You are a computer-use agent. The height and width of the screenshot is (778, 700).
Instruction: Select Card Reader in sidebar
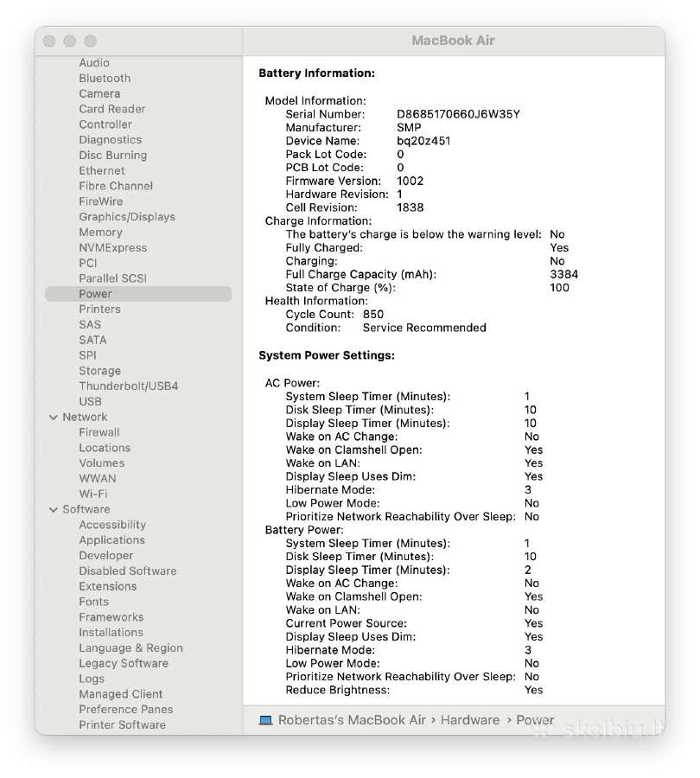coord(112,109)
